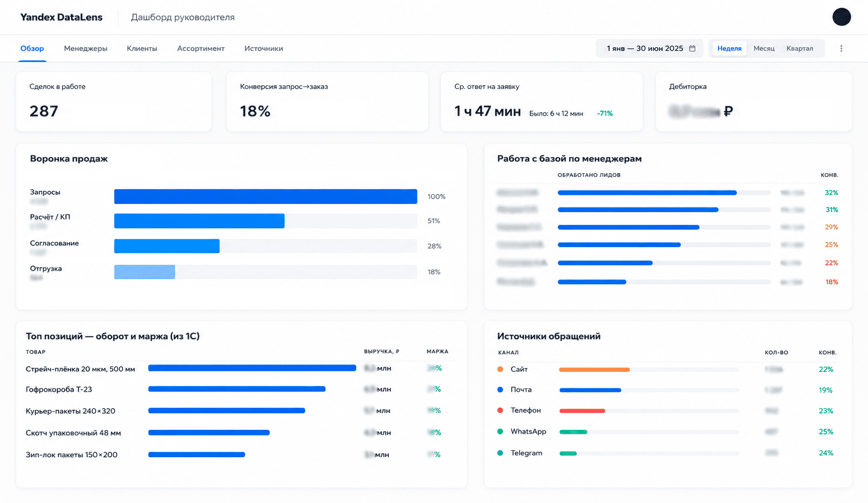The image size is (868, 503).
Task: Click the Согласование funnel bar
Action: tap(167, 246)
